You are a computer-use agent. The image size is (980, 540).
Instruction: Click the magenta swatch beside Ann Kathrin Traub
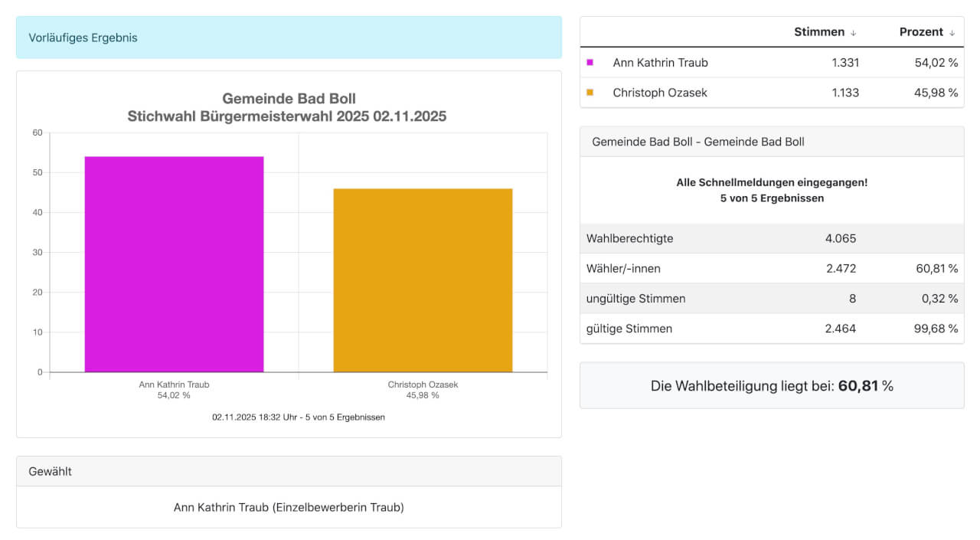point(590,63)
